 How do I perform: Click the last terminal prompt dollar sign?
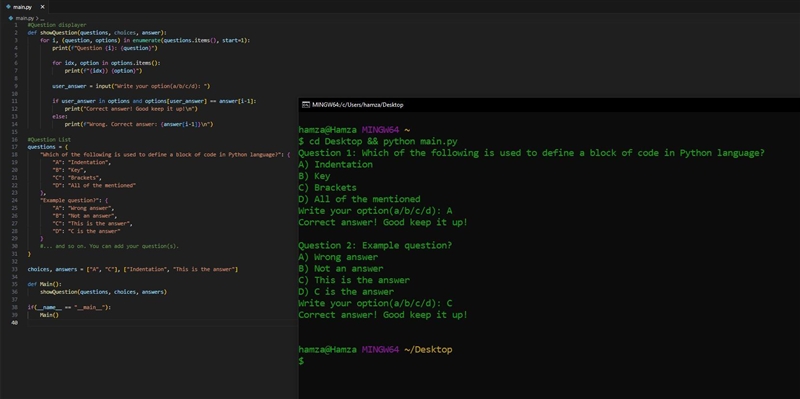301,361
